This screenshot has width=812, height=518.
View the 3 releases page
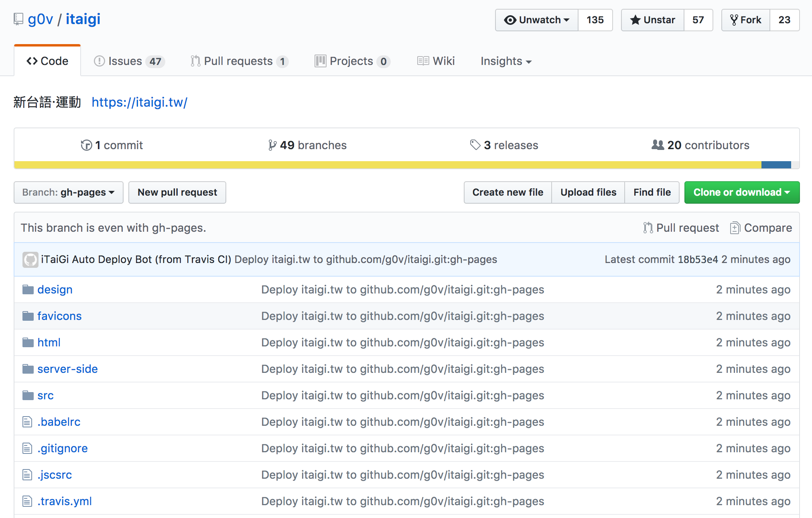(x=504, y=145)
